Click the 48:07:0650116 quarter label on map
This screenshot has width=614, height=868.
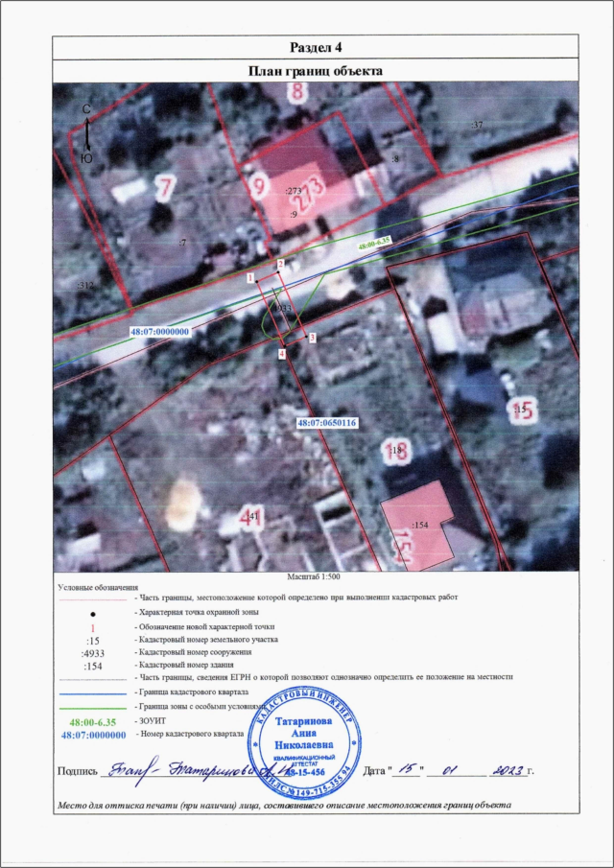[326, 422]
